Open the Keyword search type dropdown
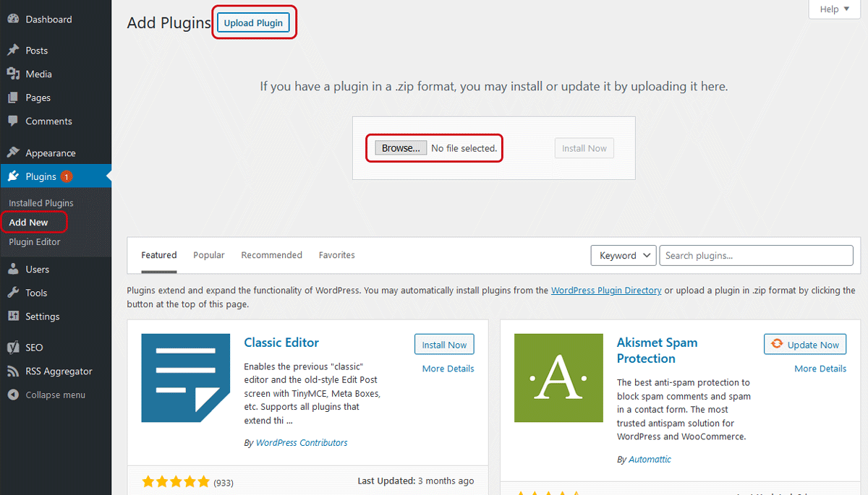The height and width of the screenshot is (495, 868). coord(624,255)
